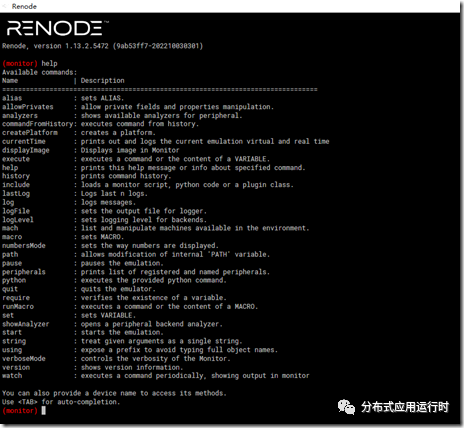Click the 'peripherals' command name
This screenshot has width=464, height=428.
coord(24,272)
